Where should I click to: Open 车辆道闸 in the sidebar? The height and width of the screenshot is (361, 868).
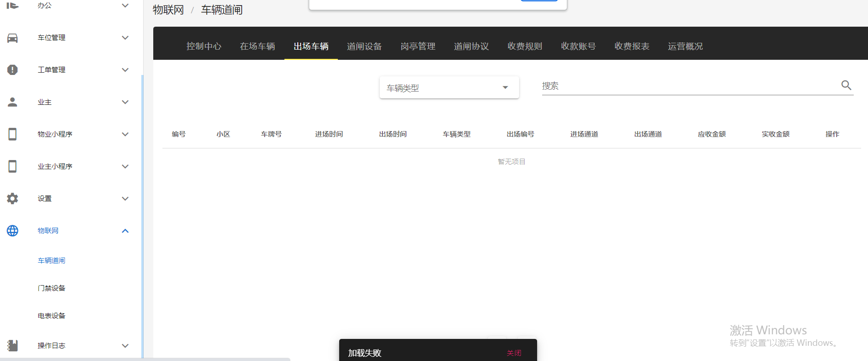tap(52, 261)
